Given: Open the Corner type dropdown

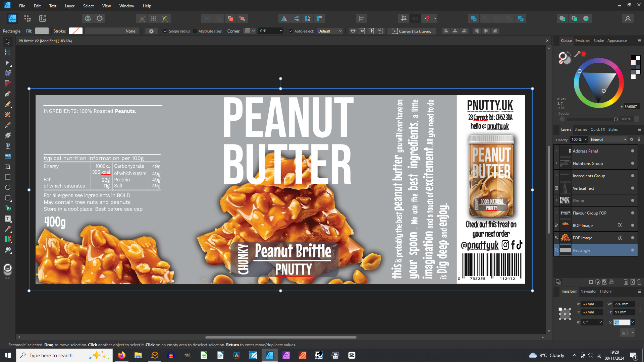Looking at the screenshot, I should coord(250,31).
